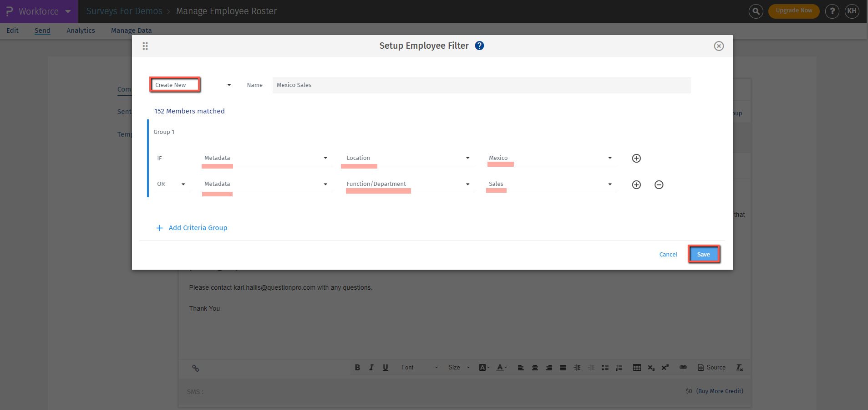The height and width of the screenshot is (410, 868).
Task: Open the search icon in the top bar
Action: click(x=755, y=11)
